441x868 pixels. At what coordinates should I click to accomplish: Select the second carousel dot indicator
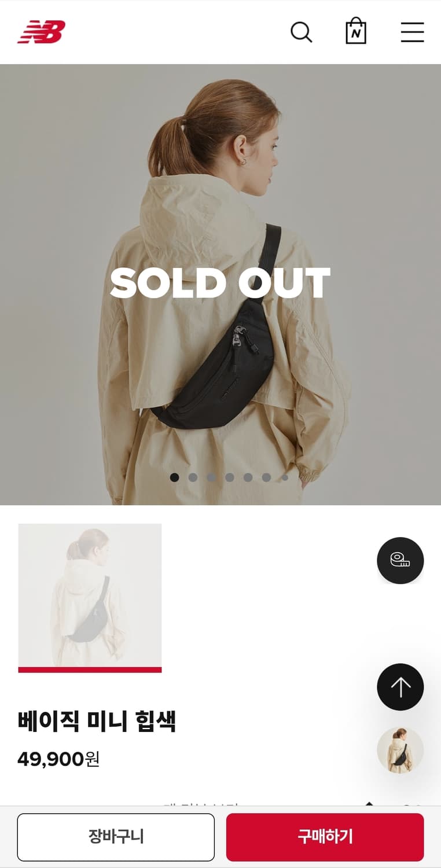click(x=193, y=477)
